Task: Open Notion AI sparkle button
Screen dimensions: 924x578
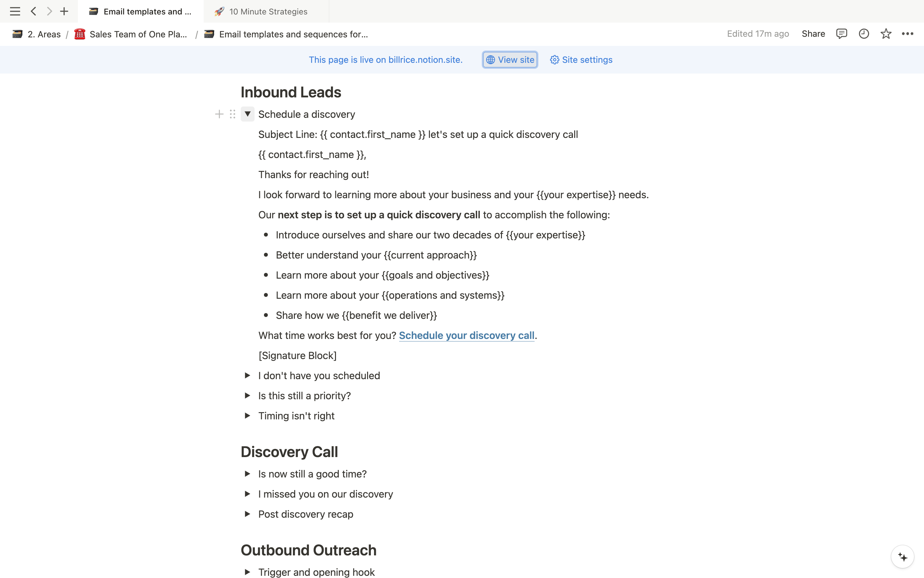Action: coord(903,557)
